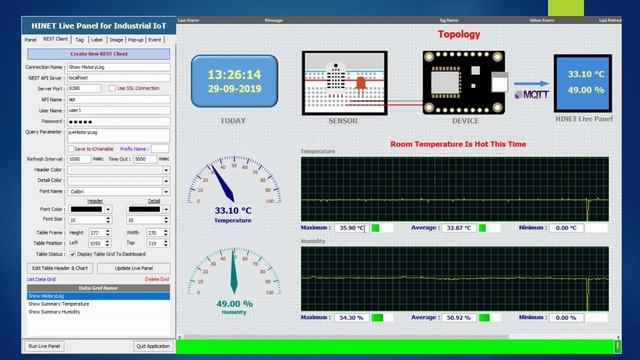Open the Header font color dropdown arrow
The image size is (640, 360).
tap(108, 209)
